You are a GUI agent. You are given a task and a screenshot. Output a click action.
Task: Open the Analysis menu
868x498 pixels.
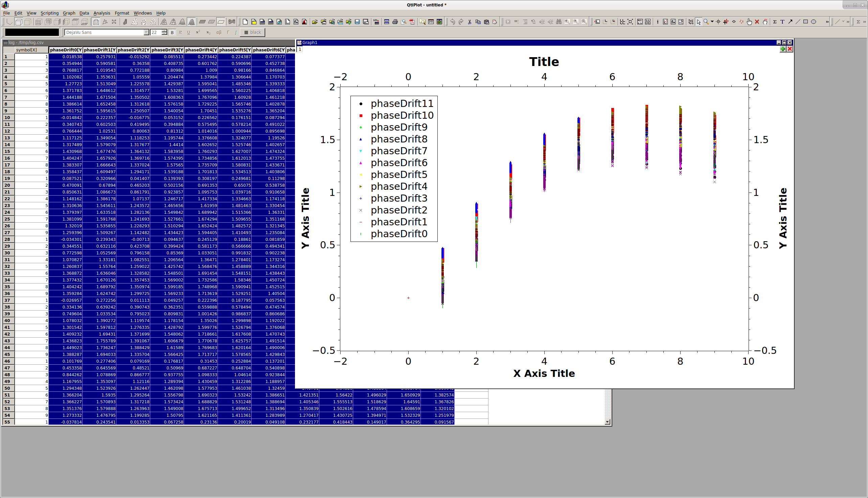click(x=101, y=13)
